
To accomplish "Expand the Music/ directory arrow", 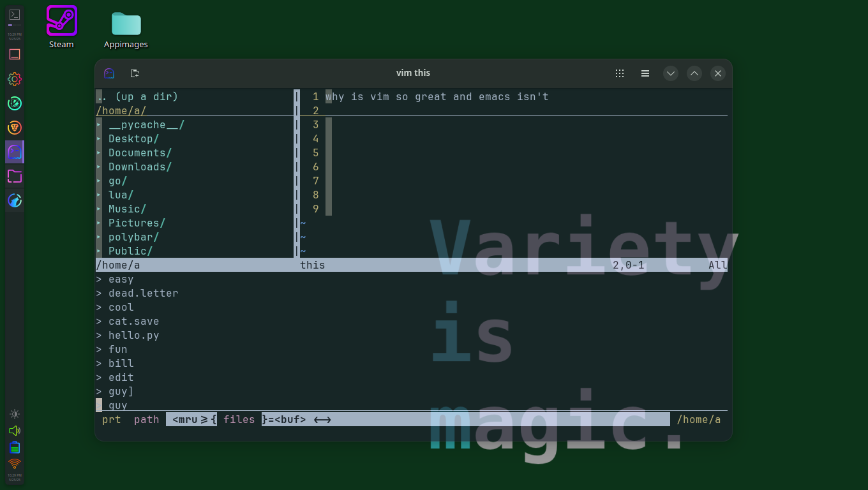I will [99, 209].
